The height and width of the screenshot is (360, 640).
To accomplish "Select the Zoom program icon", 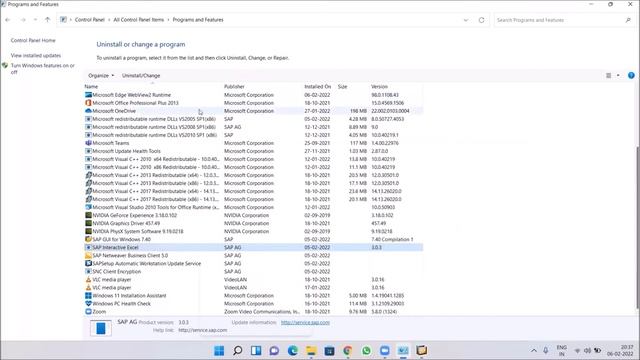I will click(x=88, y=311).
